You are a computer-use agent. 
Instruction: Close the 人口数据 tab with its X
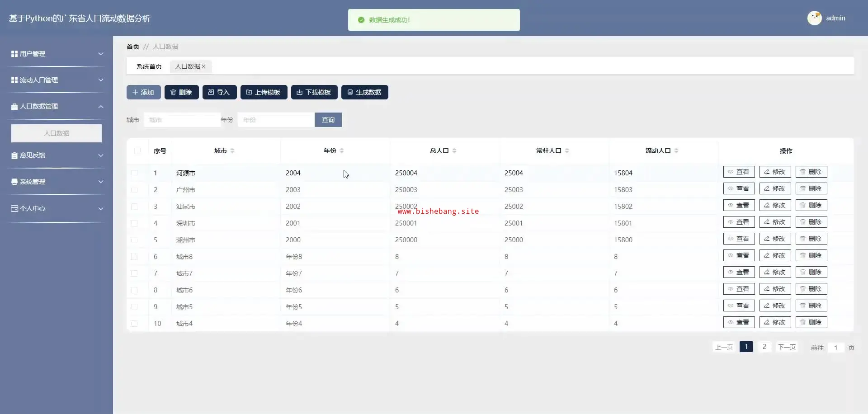coord(203,66)
